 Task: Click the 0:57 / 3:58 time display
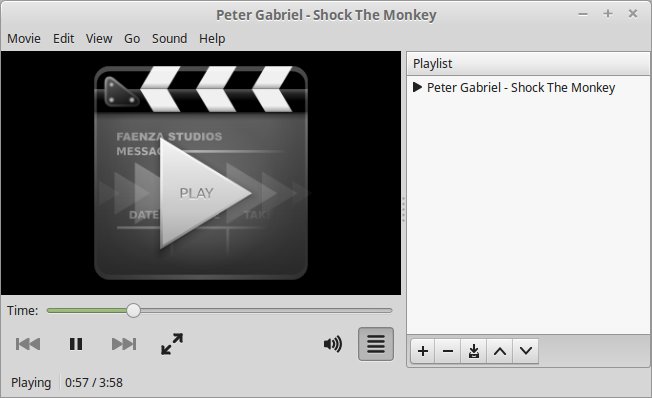94,383
